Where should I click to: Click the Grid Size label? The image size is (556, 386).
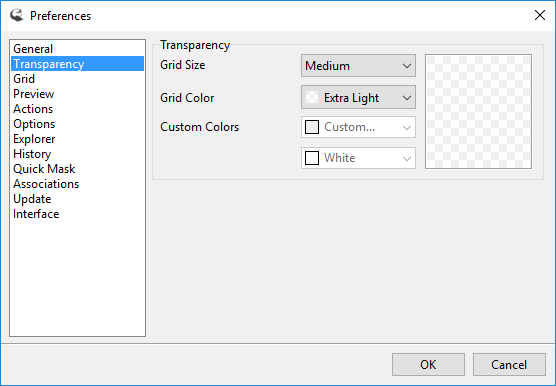pos(183,65)
